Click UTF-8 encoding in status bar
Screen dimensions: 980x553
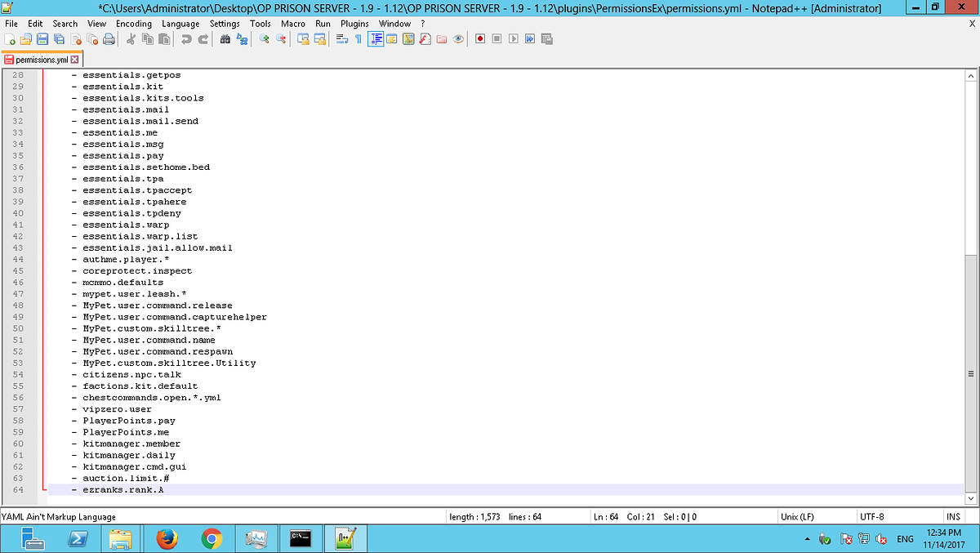tap(871, 517)
